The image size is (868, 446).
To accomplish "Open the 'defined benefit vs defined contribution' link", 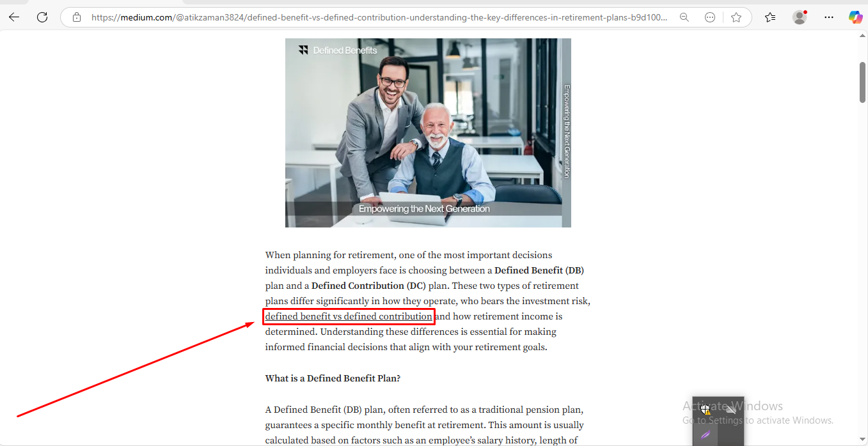I will coord(349,316).
